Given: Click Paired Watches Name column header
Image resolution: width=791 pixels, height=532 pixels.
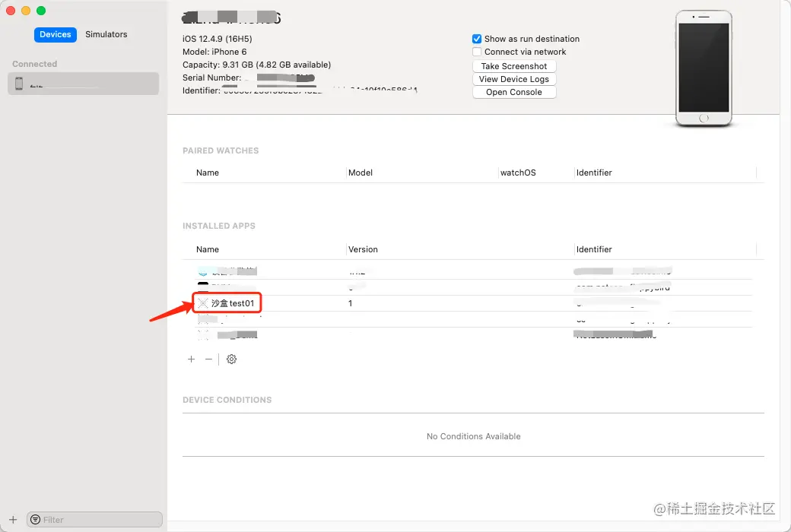Looking at the screenshot, I should pyautogui.click(x=208, y=173).
